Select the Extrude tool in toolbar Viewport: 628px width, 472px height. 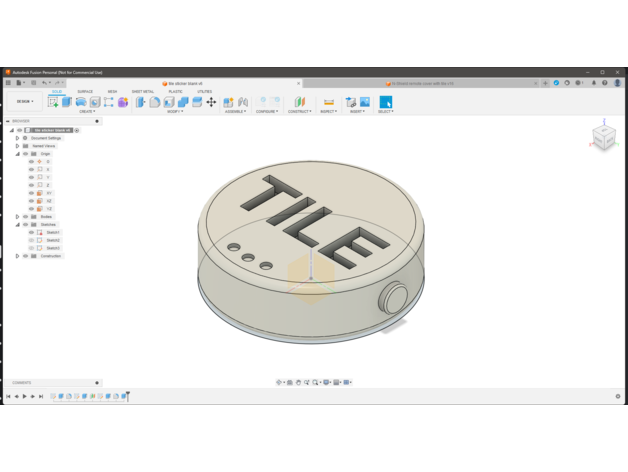tap(67, 102)
